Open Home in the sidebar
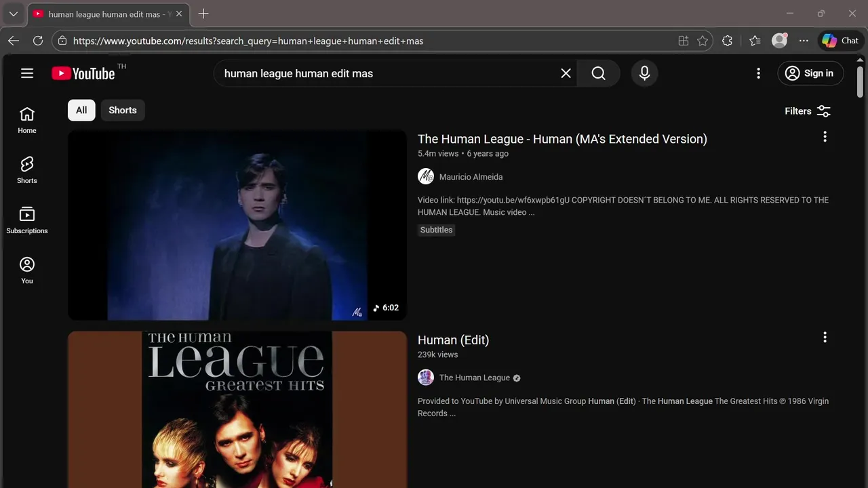 (x=27, y=120)
